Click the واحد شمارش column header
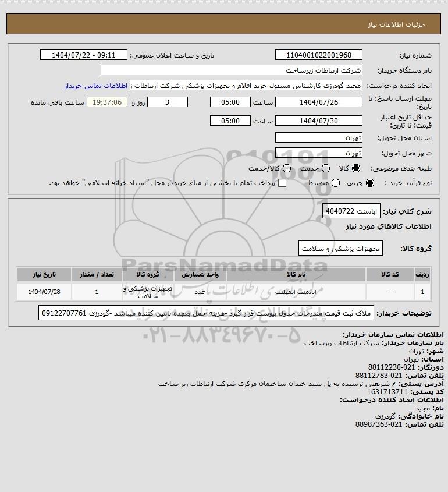 (x=200, y=275)
